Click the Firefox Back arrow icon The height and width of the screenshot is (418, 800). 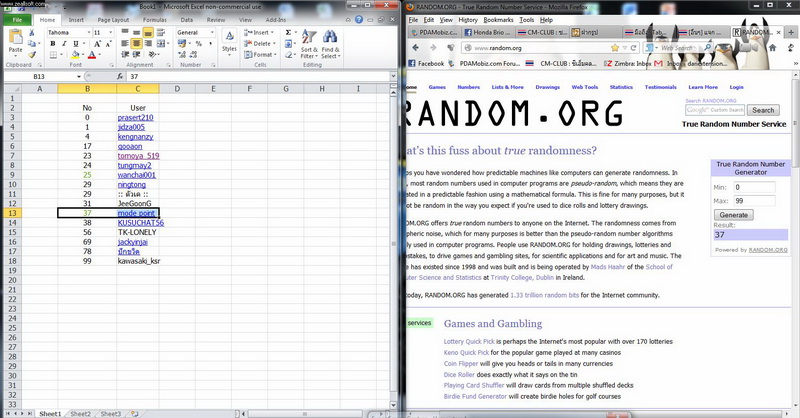click(x=415, y=47)
